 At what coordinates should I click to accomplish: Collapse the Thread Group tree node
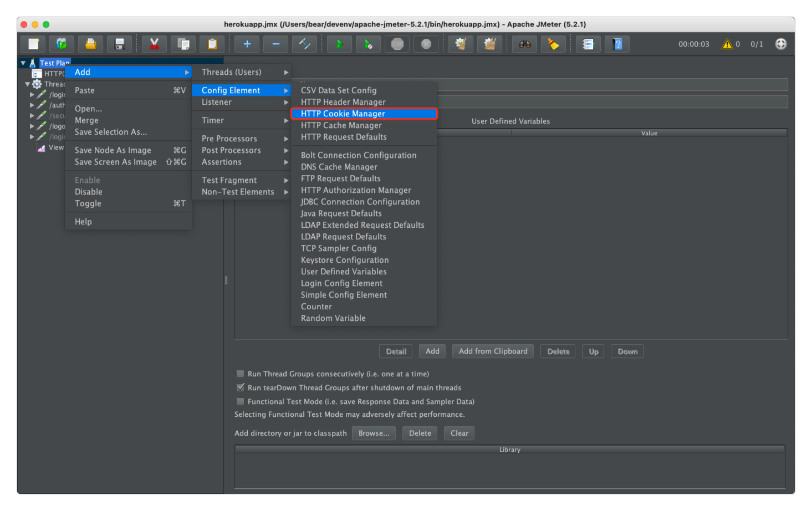[x=27, y=84]
